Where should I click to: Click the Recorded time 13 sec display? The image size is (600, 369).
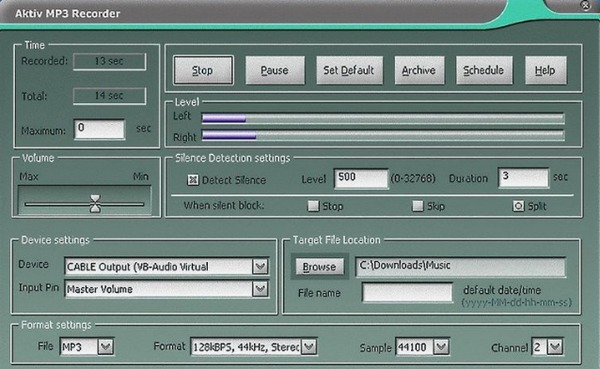[x=109, y=61]
